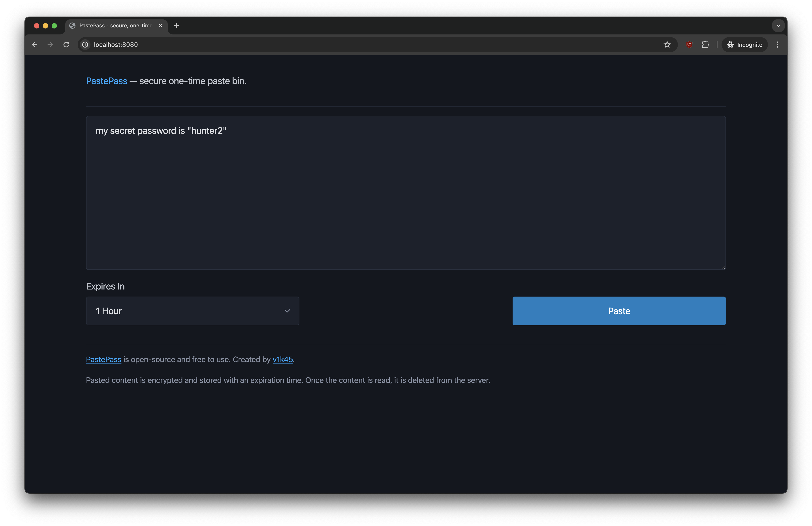Viewport: 812px width, 526px height.
Task: Click the Paste button
Action: 619,311
